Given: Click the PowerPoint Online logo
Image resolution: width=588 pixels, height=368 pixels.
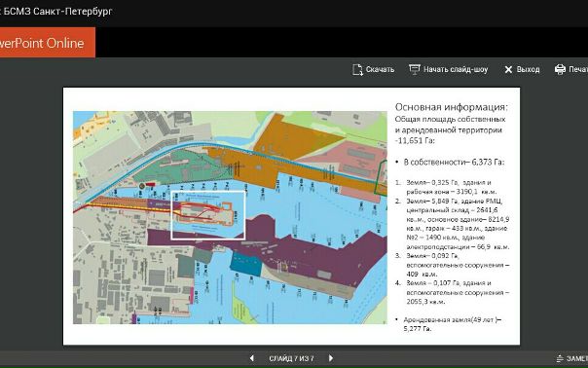Looking at the screenshot, I should [x=48, y=43].
